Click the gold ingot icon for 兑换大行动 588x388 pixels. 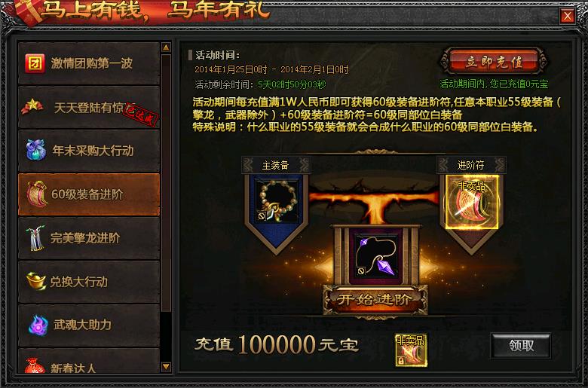tap(36, 281)
